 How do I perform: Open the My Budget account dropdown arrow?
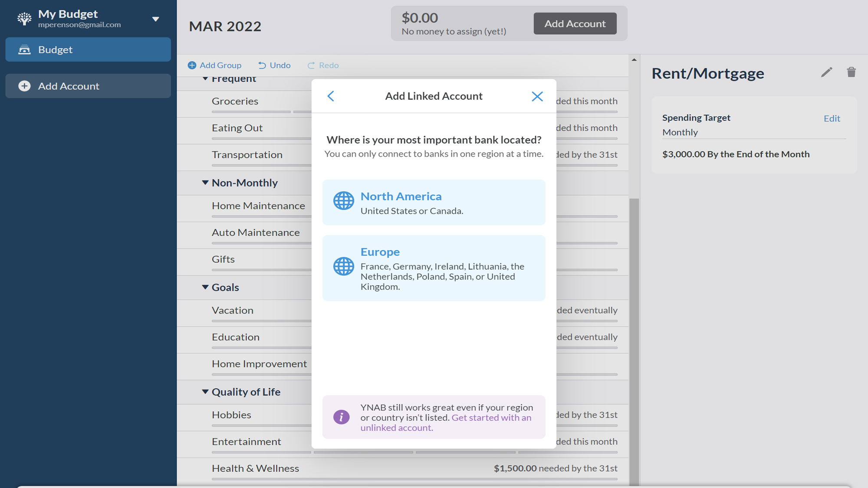pos(156,19)
